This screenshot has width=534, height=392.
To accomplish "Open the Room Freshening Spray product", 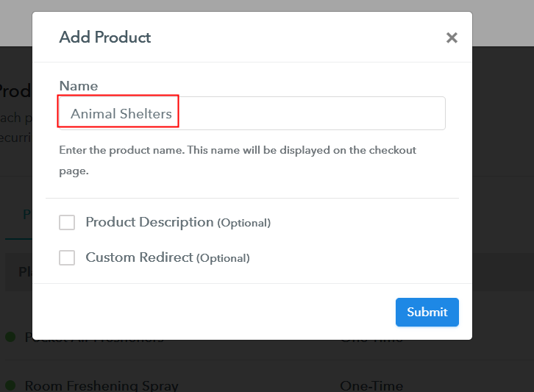I will pos(102,386).
